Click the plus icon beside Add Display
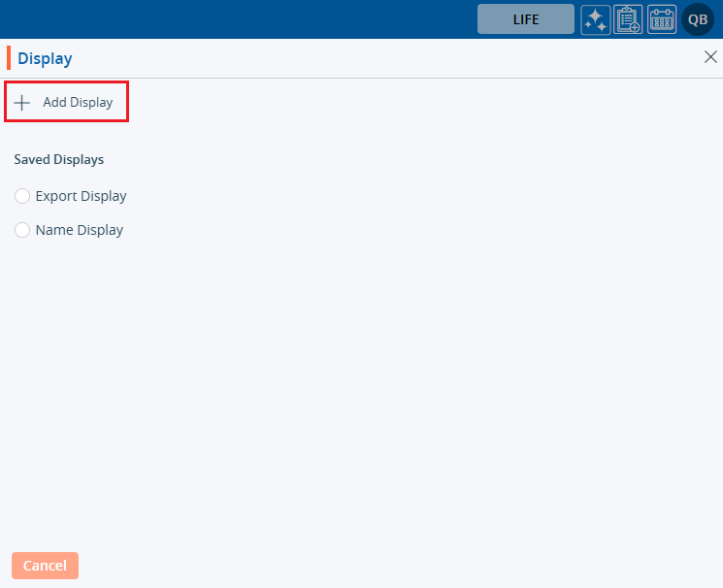Viewport: 723px width, 588px height. (22, 102)
